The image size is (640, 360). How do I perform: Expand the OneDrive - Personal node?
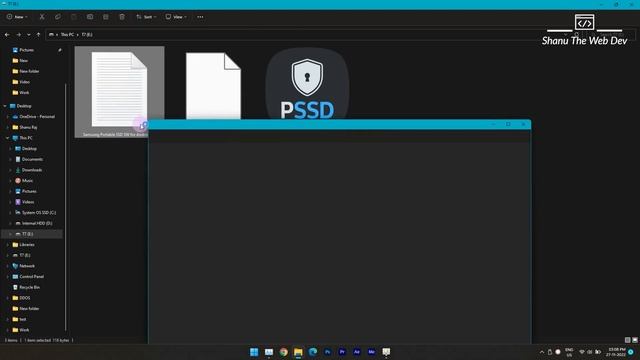(x=7, y=117)
